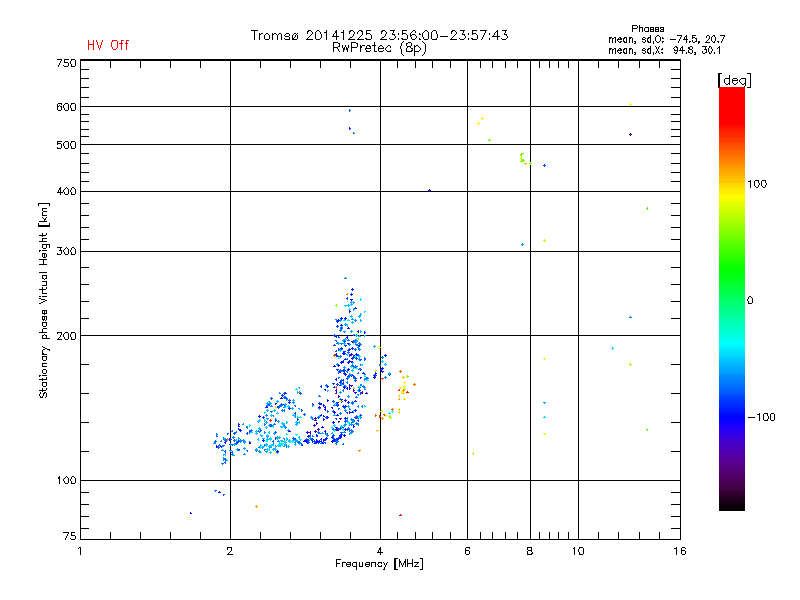
Task: Click the 'Stationary phase Virtual Height [km]' axis label
Action: point(44,301)
